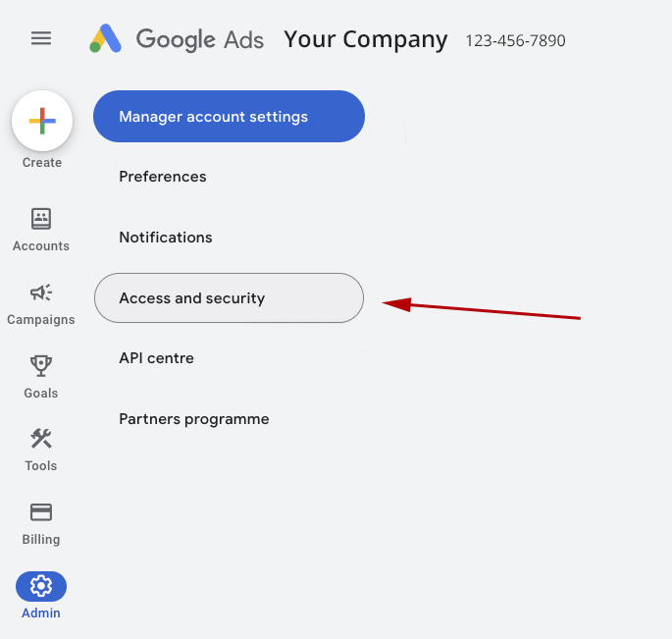Screen dimensions: 672x639
Task: Open the hamburger main menu
Action: coord(41,38)
